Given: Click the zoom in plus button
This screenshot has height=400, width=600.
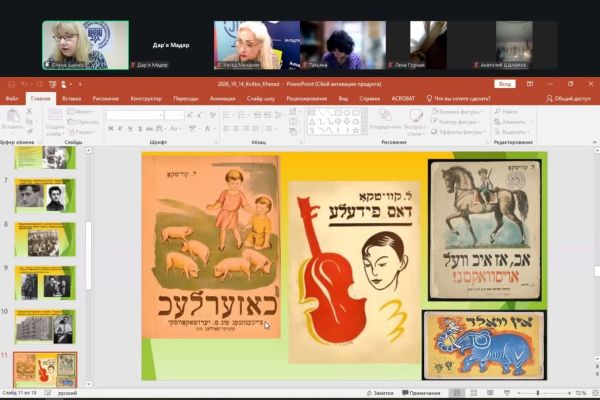Looking at the screenshot, I should coord(569,393).
